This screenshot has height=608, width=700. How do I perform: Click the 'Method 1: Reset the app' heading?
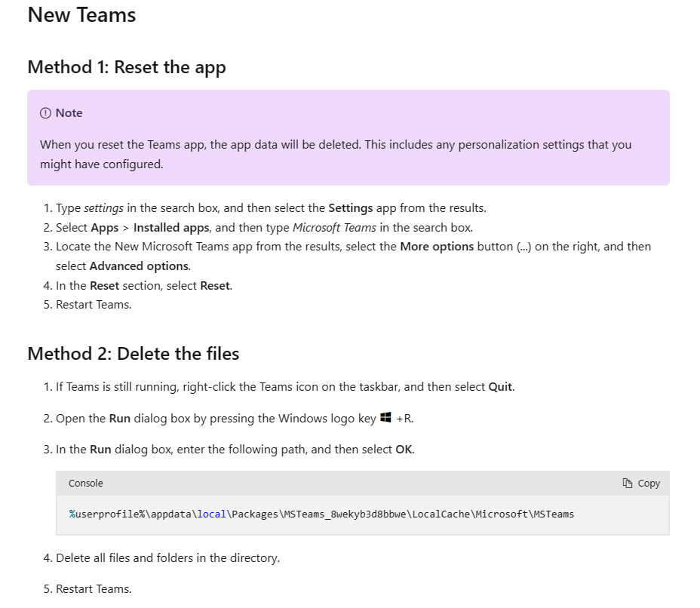coord(126,67)
